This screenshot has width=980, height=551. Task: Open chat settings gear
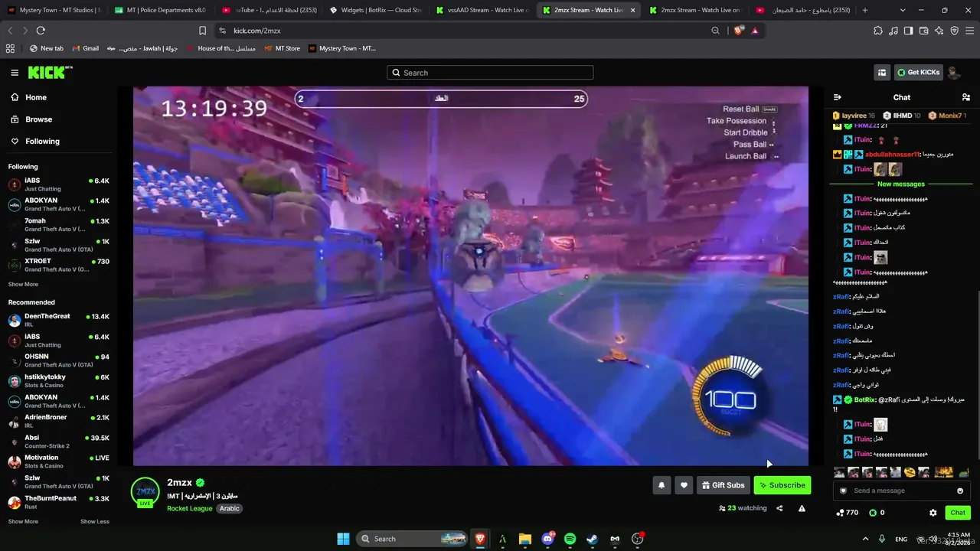pyautogui.click(x=933, y=513)
